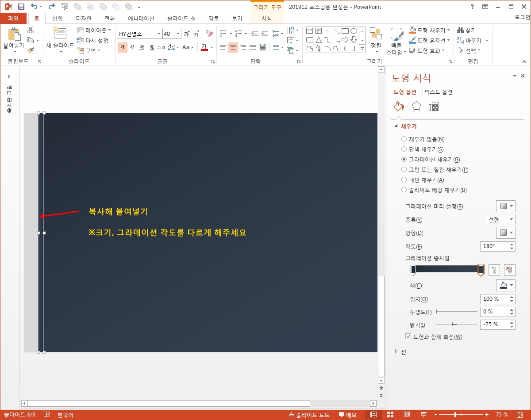Switch to Text Options (텍스트 옵션) tab
Viewport: 531px width, 420px height.
click(x=438, y=92)
